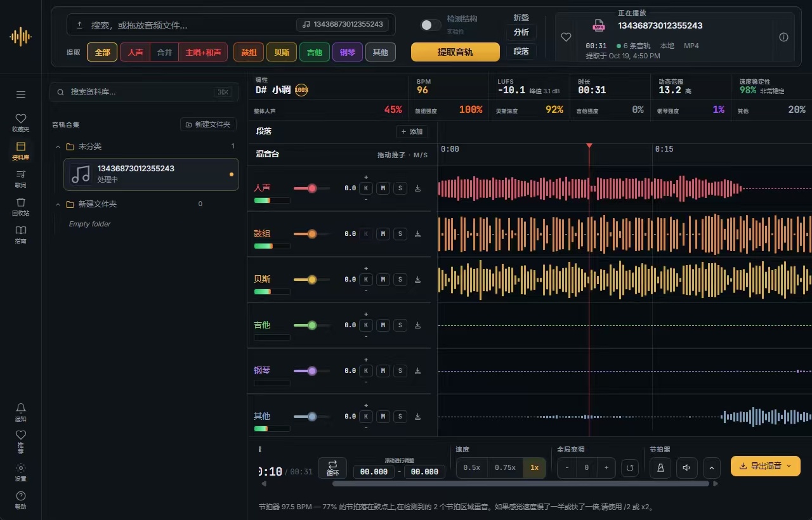Viewport: 812px width, 520px height.
Task: Adjust the 钢琴 volume slider knob
Action: point(312,371)
